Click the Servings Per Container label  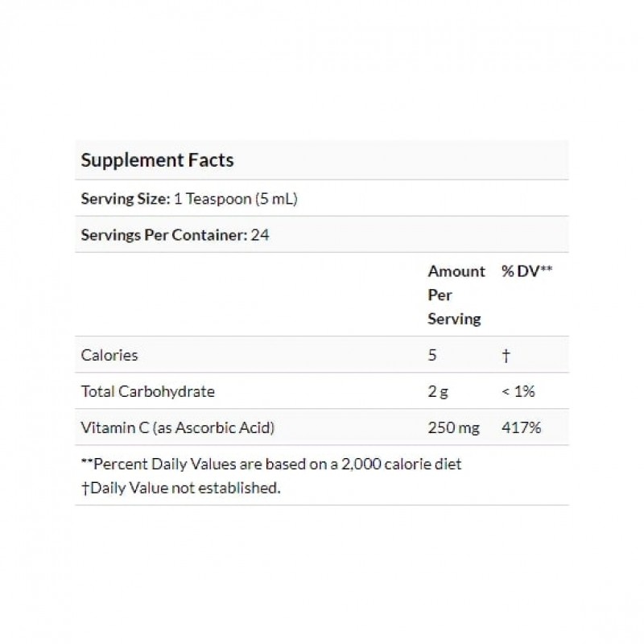(159, 236)
